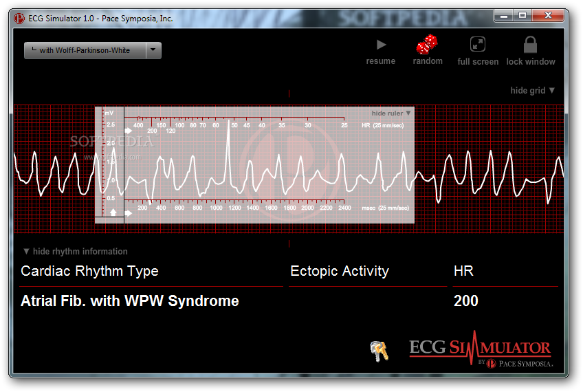Viewport: 583px width, 392px height.
Task: Collapse the hide rhythm information section
Action: [76, 252]
